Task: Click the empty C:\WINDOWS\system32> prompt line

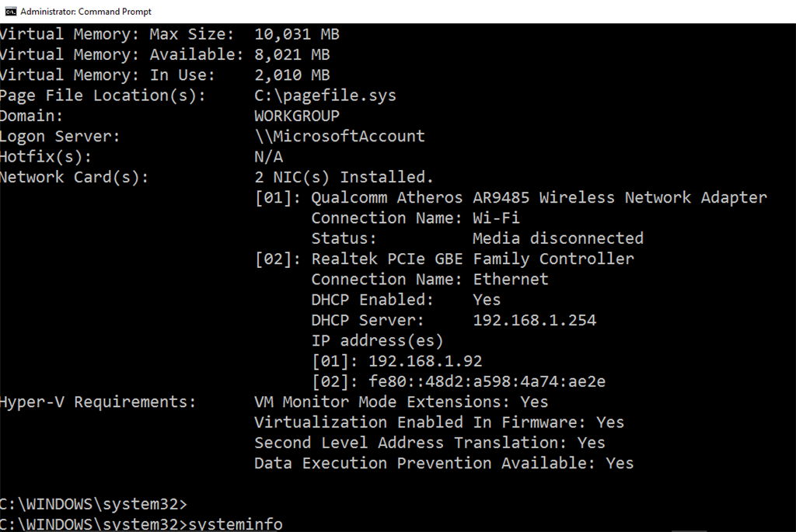Action: 93,504
